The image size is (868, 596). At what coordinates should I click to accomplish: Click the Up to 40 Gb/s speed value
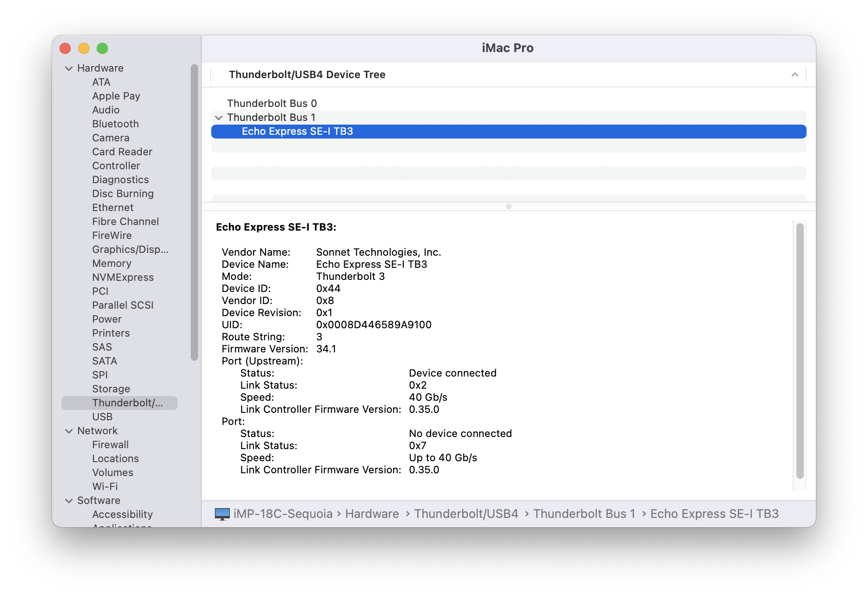pos(443,458)
